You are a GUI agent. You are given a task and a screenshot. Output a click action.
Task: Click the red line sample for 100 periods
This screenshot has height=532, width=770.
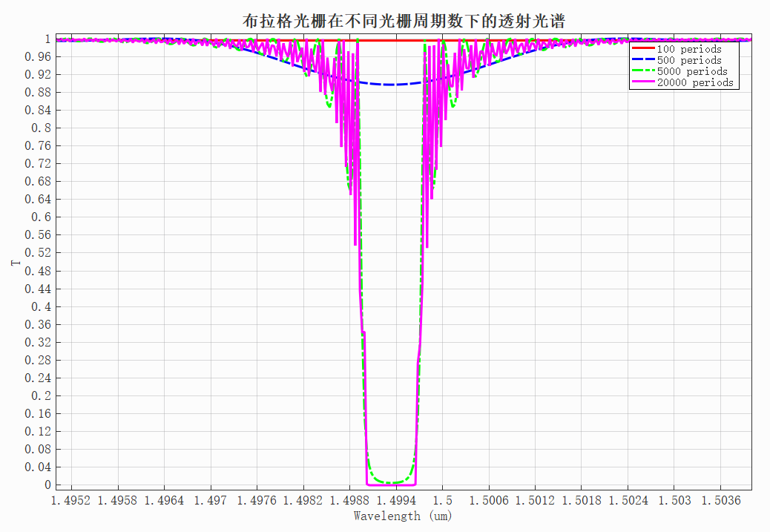[x=643, y=50]
